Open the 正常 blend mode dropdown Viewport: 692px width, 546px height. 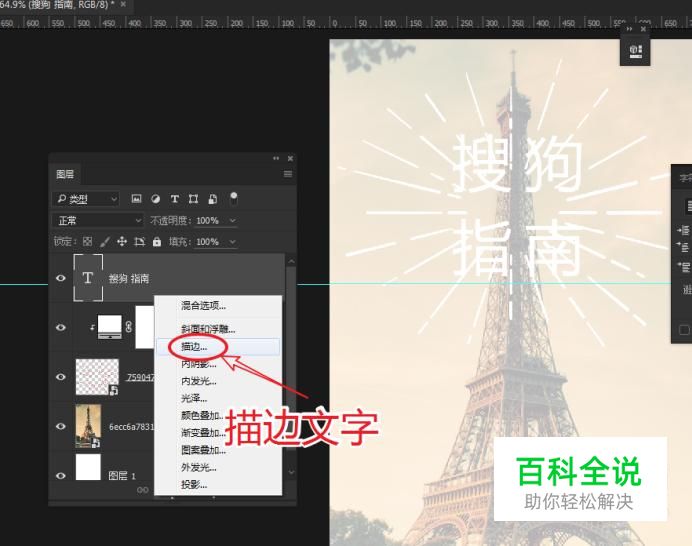(x=98, y=220)
